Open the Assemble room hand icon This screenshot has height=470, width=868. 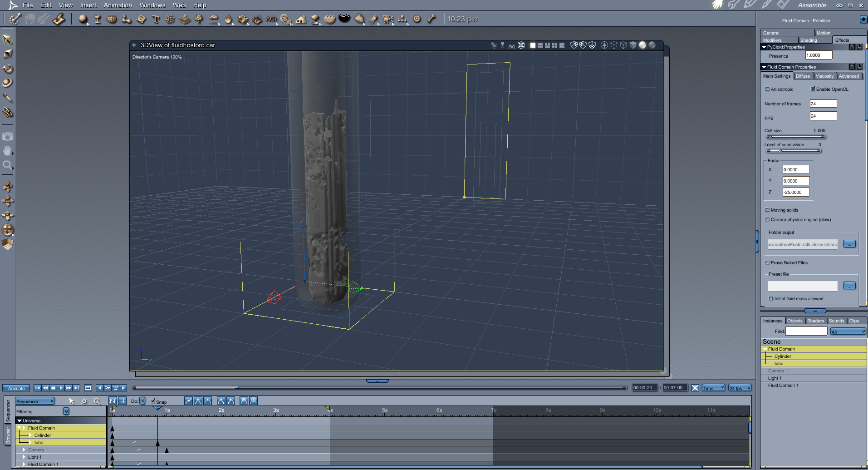717,5
